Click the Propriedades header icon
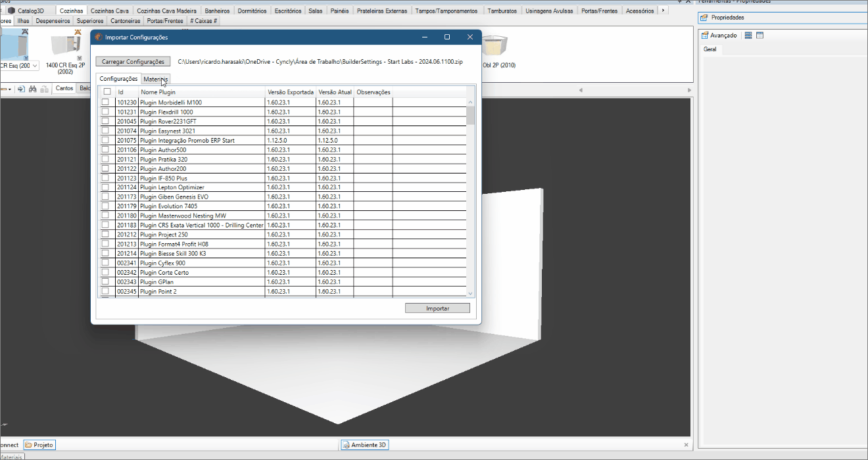Screen dimensions: 868x460 704,18
